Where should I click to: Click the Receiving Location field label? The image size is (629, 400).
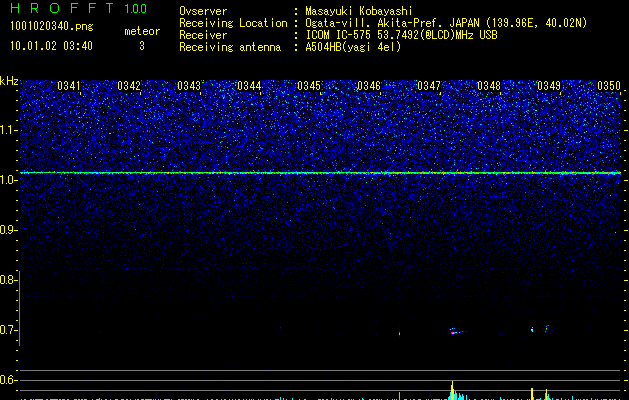[233, 23]
